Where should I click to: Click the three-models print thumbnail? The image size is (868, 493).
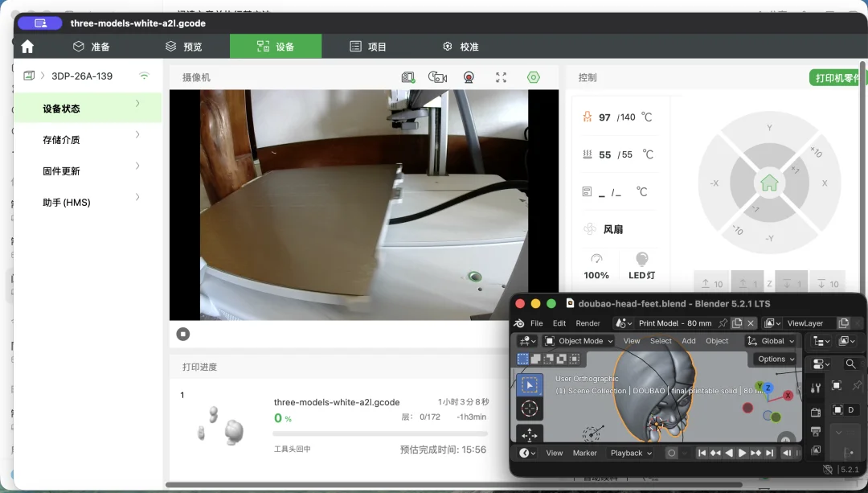pos(222,425)
